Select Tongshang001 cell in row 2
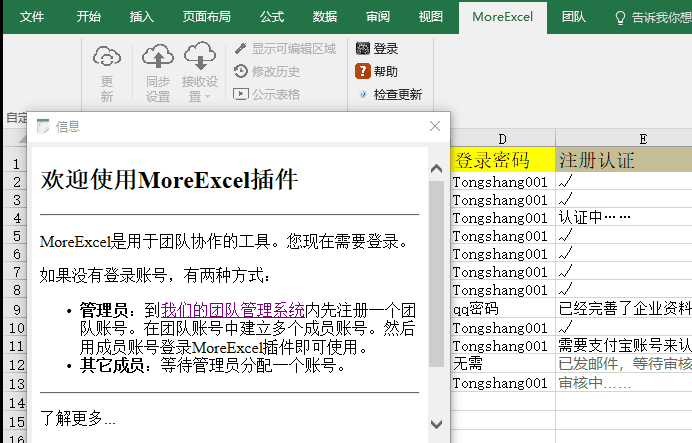This screenshot has height=443, width=692. tap(503, 182)
